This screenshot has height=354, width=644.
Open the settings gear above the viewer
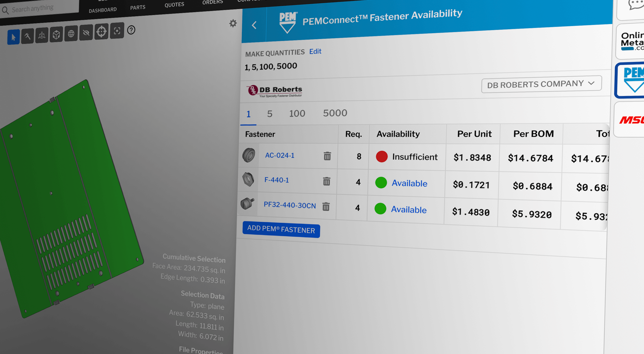point(233,23)
